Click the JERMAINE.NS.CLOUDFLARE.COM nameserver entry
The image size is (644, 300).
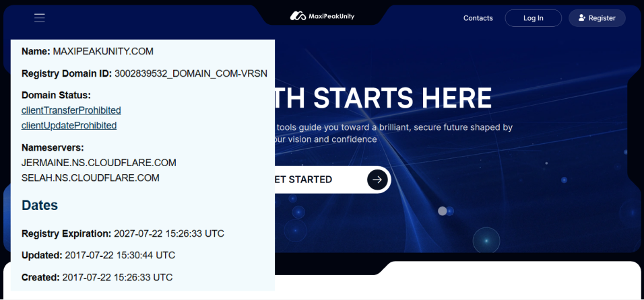click(99, 163)
